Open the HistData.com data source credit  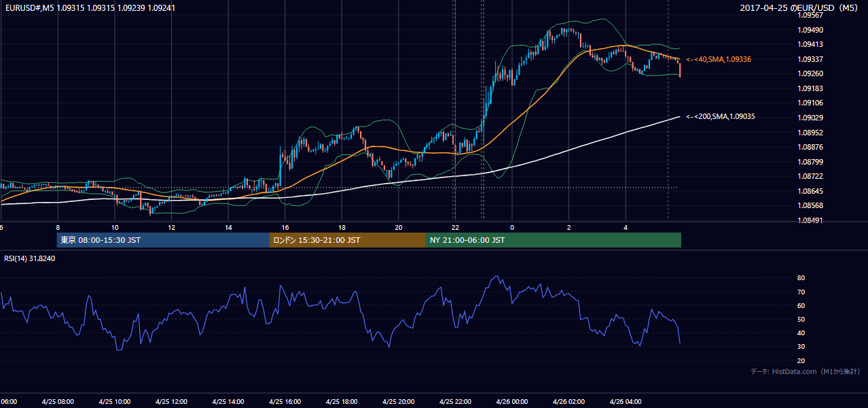(806, 371)
